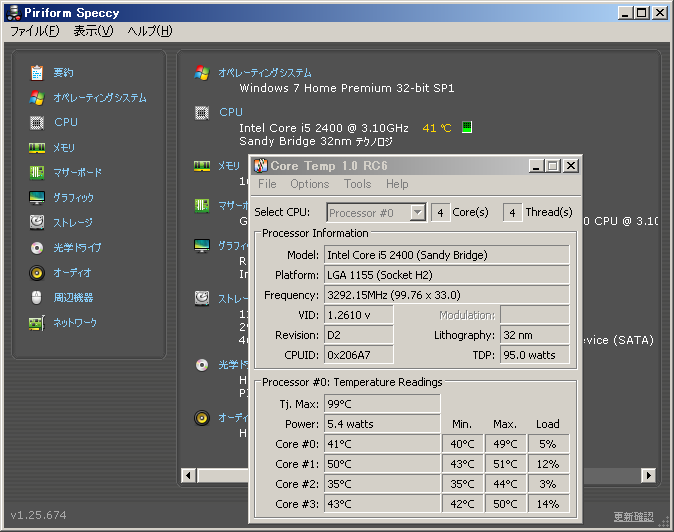The width and height of the screenshot is (674, 532).
Task: Open the 光学ドライブ disc icon in sidebar
Action: [37, 248]
